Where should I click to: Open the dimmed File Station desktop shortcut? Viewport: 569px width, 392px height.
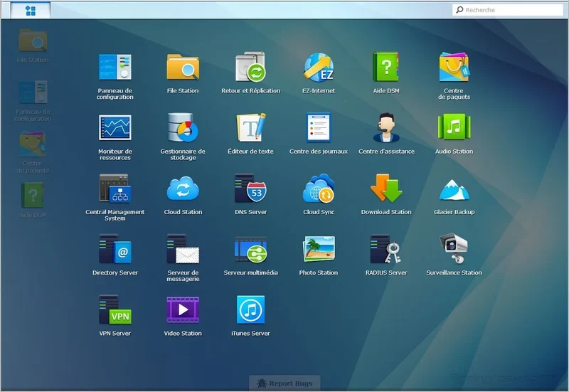(33, 46)
